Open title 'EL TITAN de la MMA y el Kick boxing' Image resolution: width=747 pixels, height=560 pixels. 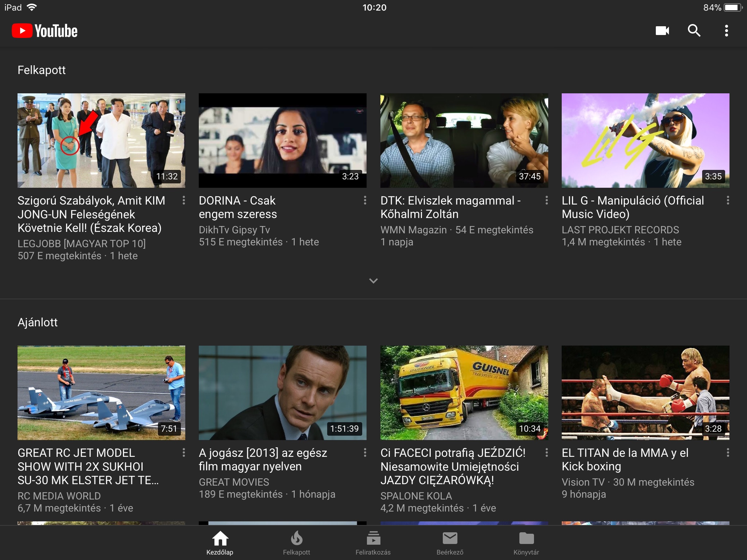tap(625, 459)
